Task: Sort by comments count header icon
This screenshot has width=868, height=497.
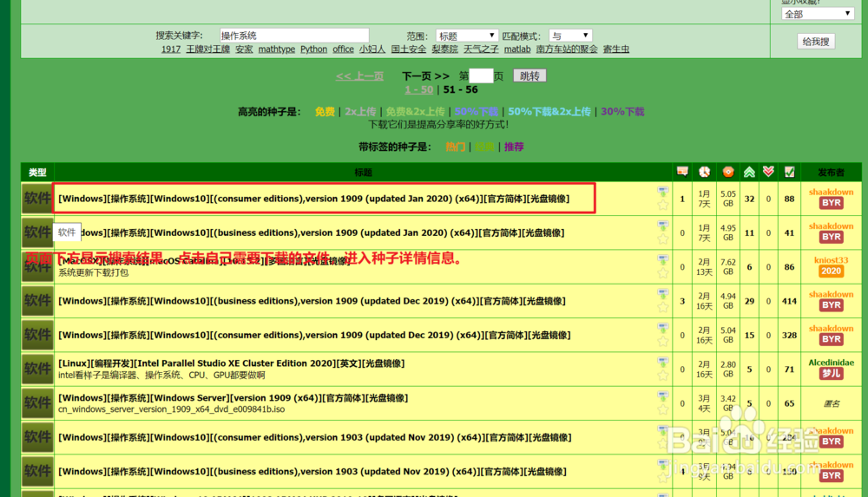Action: tap(682, 172)
